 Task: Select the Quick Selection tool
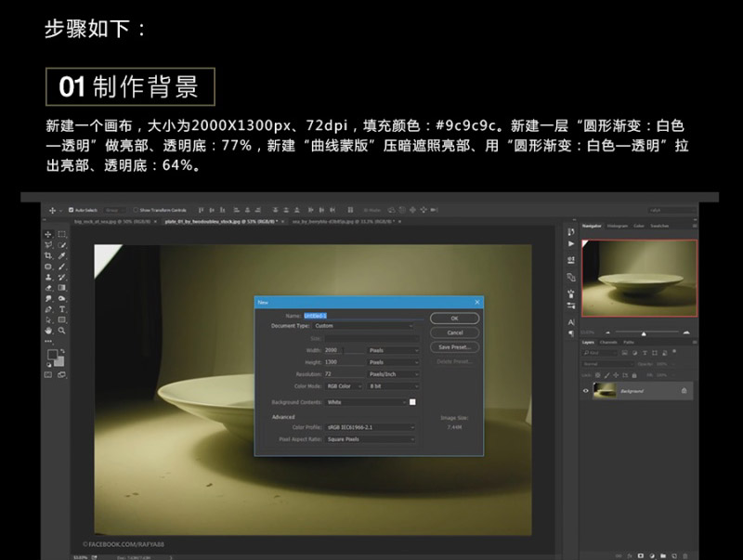pyautogui.click(x=61, y=245)
